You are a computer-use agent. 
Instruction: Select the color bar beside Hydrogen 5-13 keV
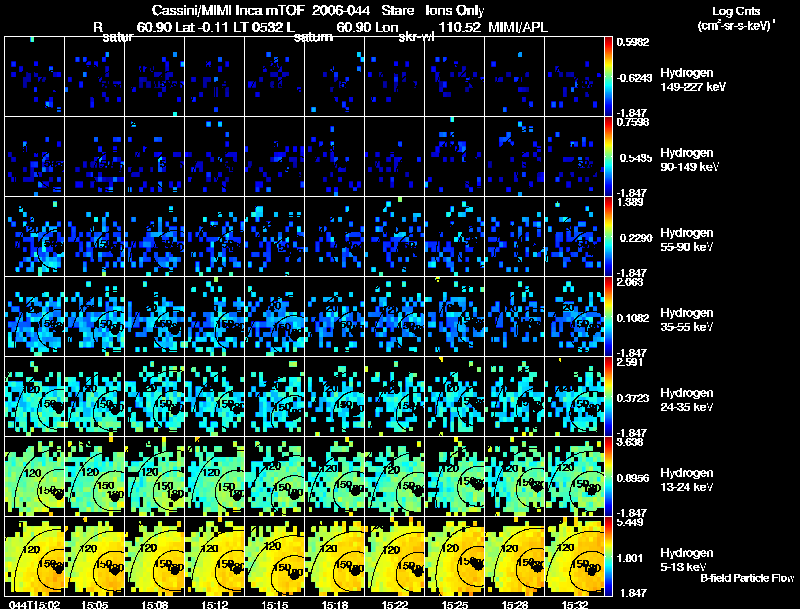pyautogui.click(x=608, y=557)
